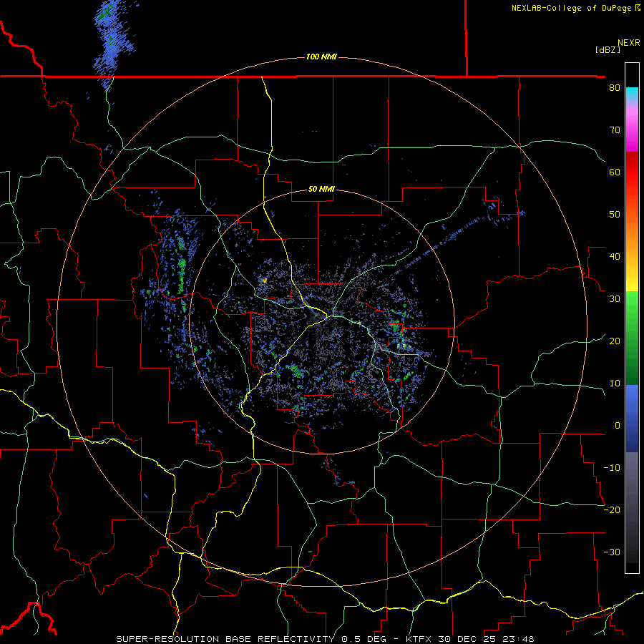Click the 20 dBZ scale value
Image resolution: width=644 pixels, height=644 pixels.
pos(615,341)
